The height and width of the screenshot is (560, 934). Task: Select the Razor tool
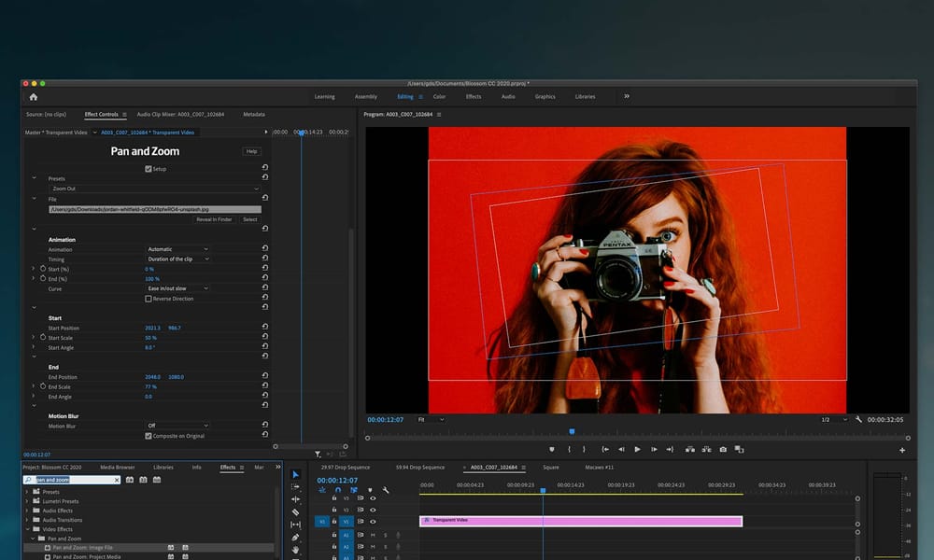pos(296,512)
